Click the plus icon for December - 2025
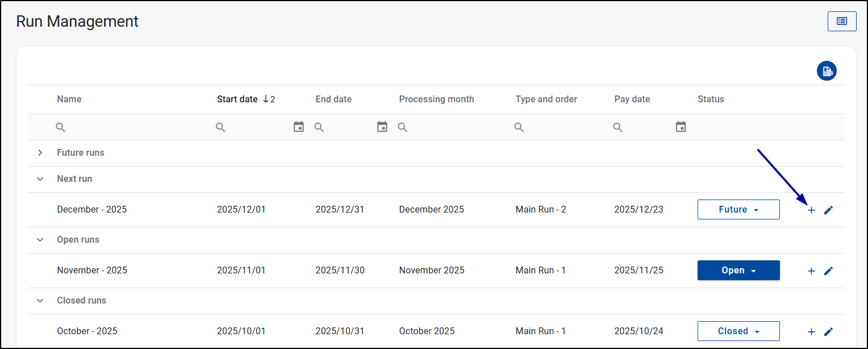The height and width of the screenshot is (349, 868). click(x=811, y=210)
